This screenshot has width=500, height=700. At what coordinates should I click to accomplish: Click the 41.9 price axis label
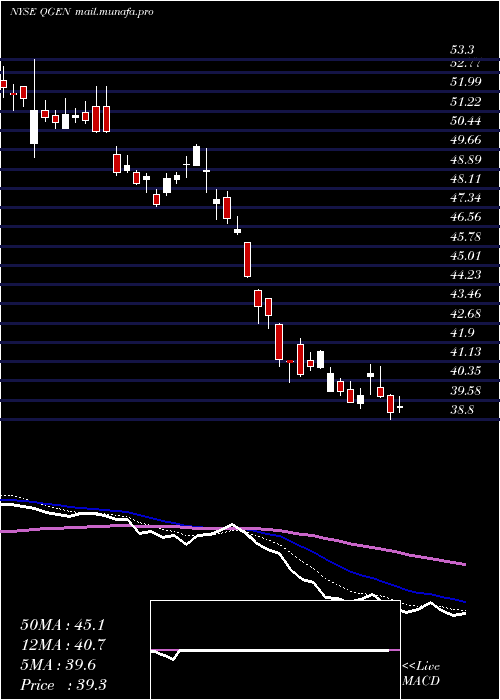coord(462,333)
